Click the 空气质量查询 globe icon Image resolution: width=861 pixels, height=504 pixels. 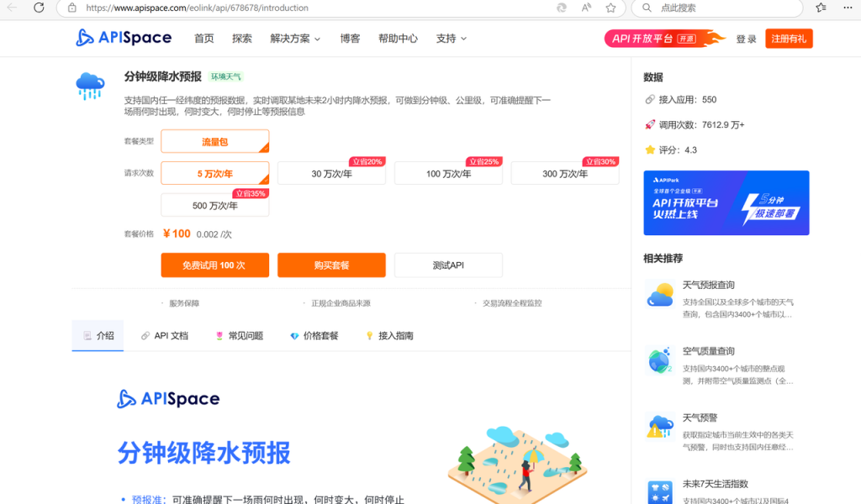[660, 360]
